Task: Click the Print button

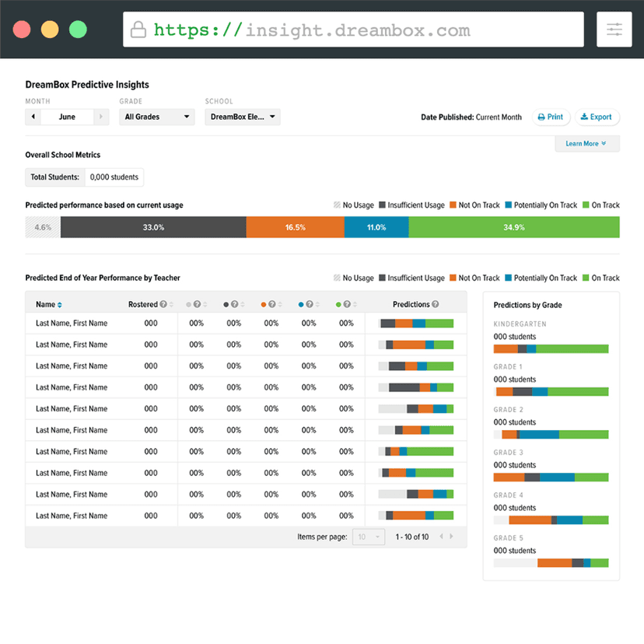Action: (x=550, y=117)
